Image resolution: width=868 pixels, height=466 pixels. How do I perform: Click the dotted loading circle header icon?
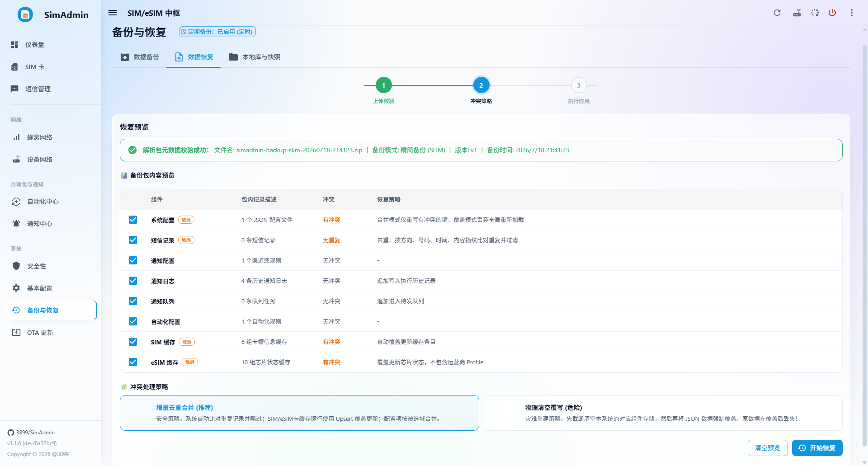coord(815,13)
